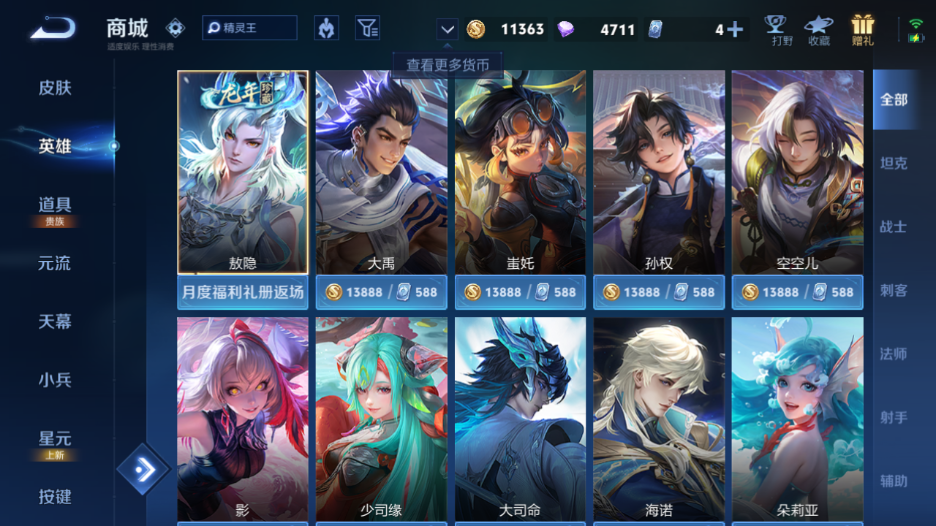
Task: Select the 刺客 role tab
Action: [894, 290]
